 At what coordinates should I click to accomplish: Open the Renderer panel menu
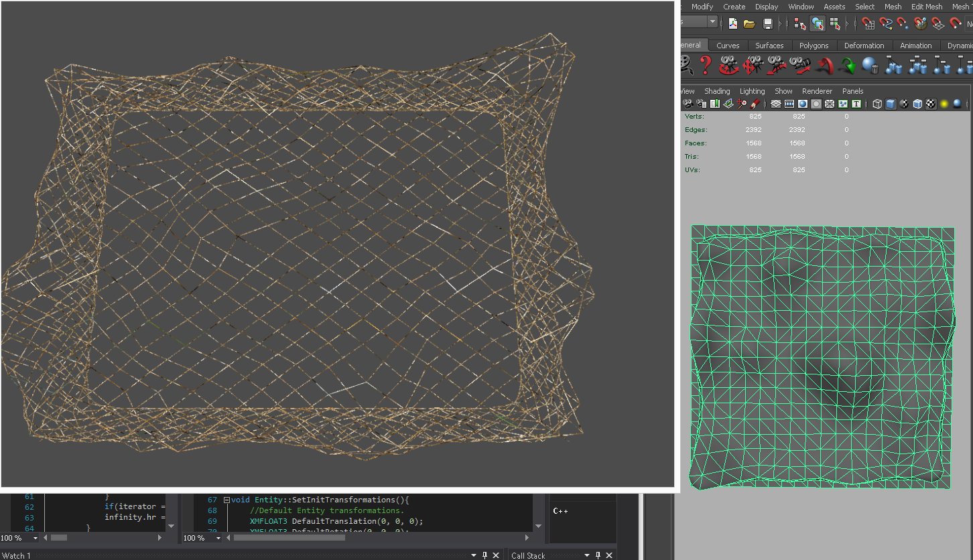817,91
